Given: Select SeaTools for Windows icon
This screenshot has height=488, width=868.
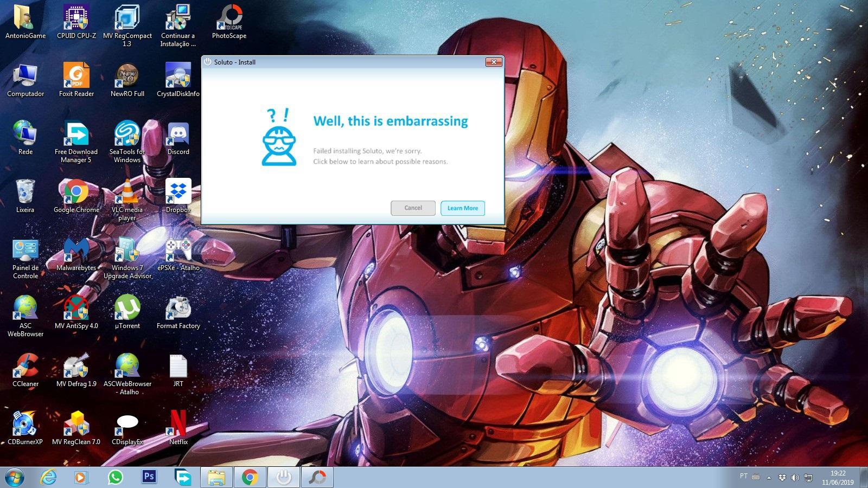Looking at the screenshot, I should click(x=127, y=142).
